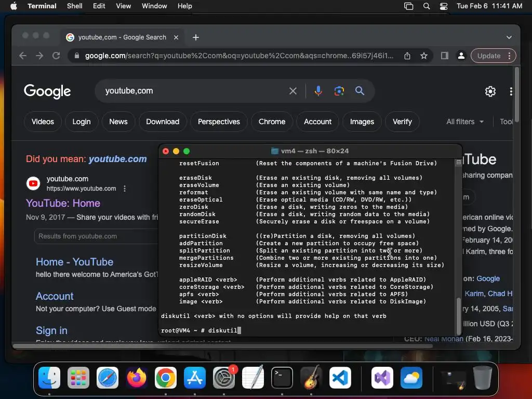
Task: Clear the Google search box
Action: [x=293, y=91]
